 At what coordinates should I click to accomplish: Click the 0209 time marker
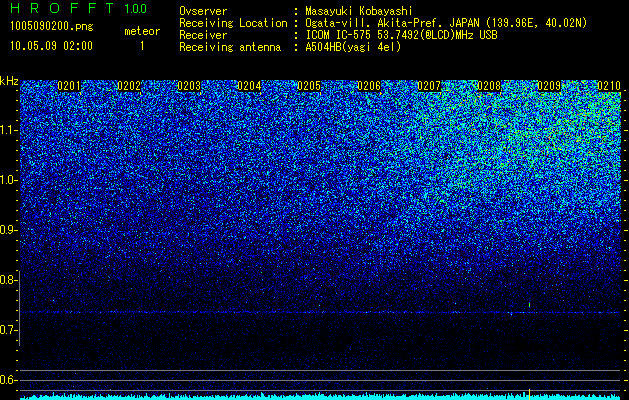(549, 86)
